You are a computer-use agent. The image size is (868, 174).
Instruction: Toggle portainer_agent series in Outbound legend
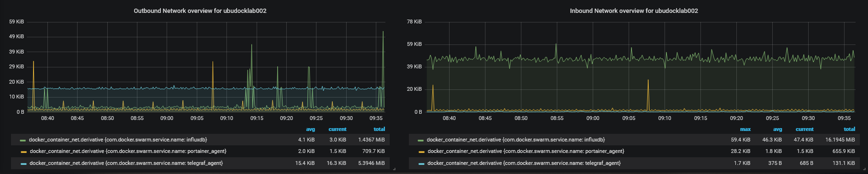[128, 151]
